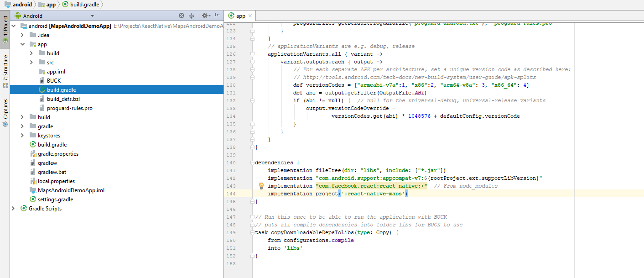Collapse the applicationVariants.all fold marker line 126

[252, 54]
